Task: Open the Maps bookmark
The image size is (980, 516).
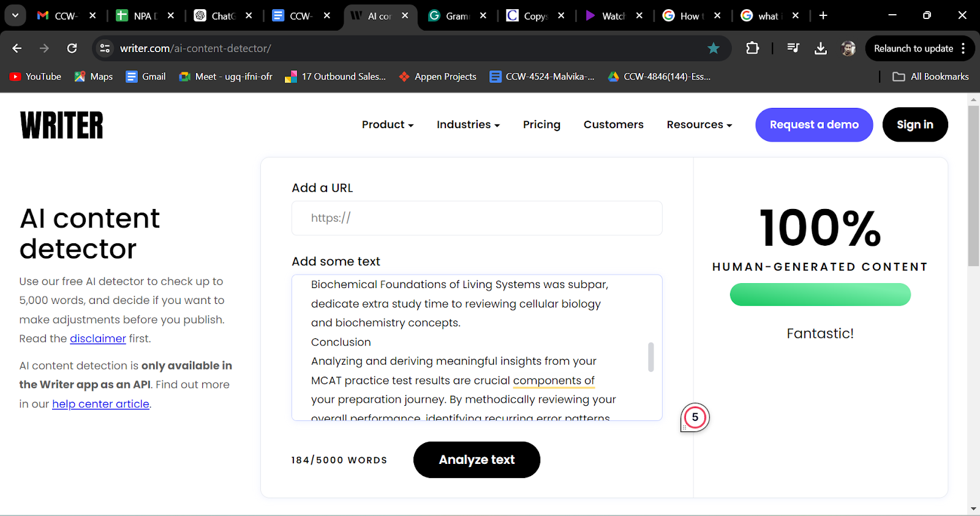Action: tap(94, 77)
